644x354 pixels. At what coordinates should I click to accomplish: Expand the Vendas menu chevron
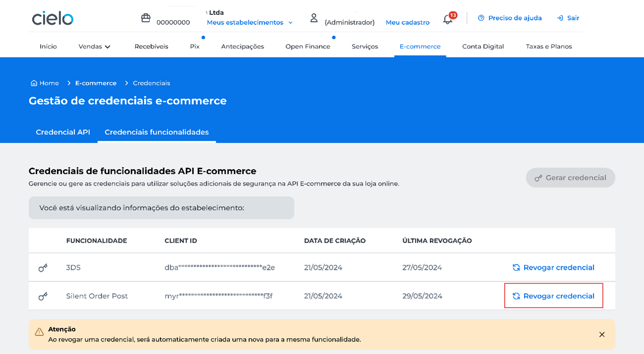[108, 47]
